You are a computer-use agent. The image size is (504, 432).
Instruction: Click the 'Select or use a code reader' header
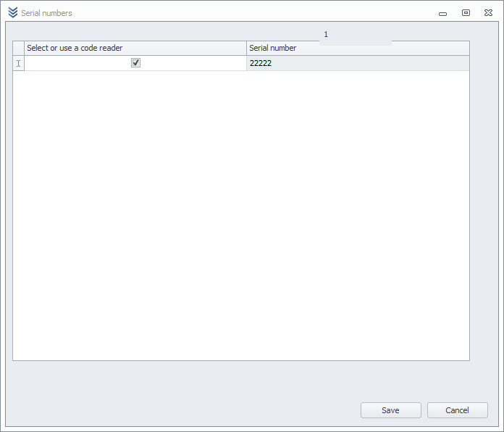[x=135, y=48]
